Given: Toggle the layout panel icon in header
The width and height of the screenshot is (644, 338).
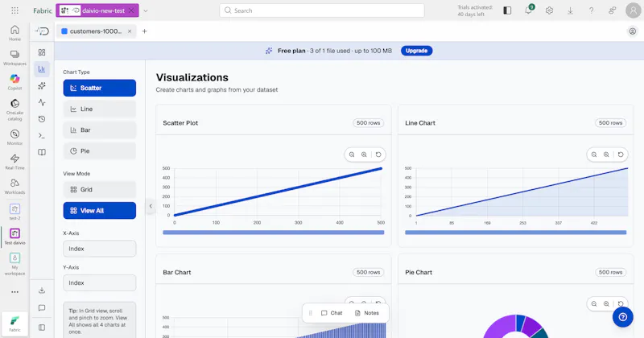Looking at the screenshot, I should [x=507, y=10].
